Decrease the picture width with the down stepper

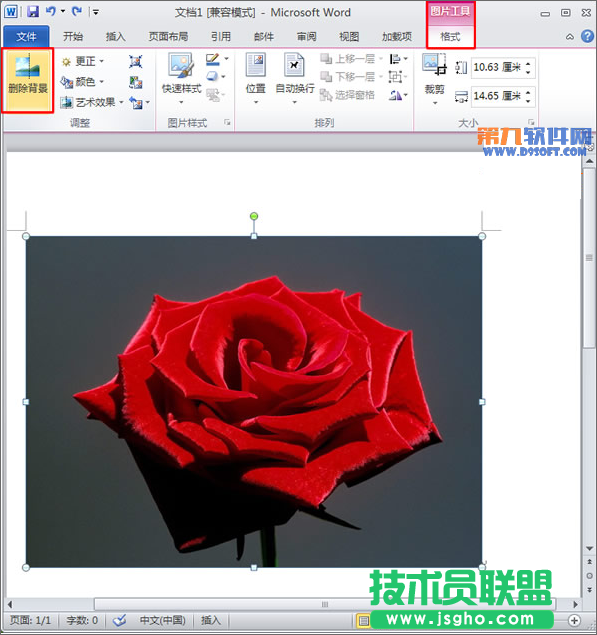[x=529, y=100]
